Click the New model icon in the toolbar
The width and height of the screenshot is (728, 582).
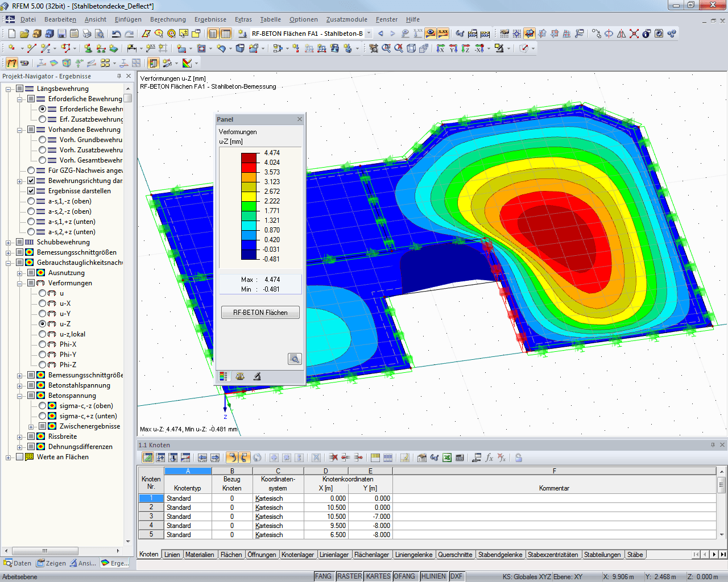(12, 33)
